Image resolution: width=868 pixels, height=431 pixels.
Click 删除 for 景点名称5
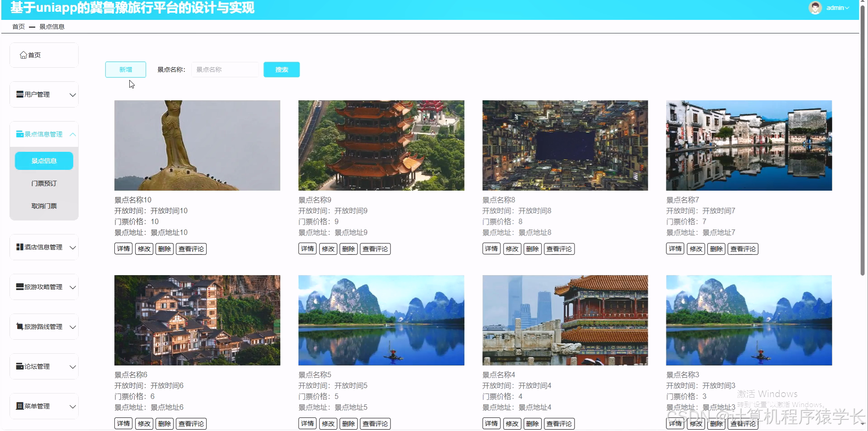pyautogui.click(x=349, y=424)
